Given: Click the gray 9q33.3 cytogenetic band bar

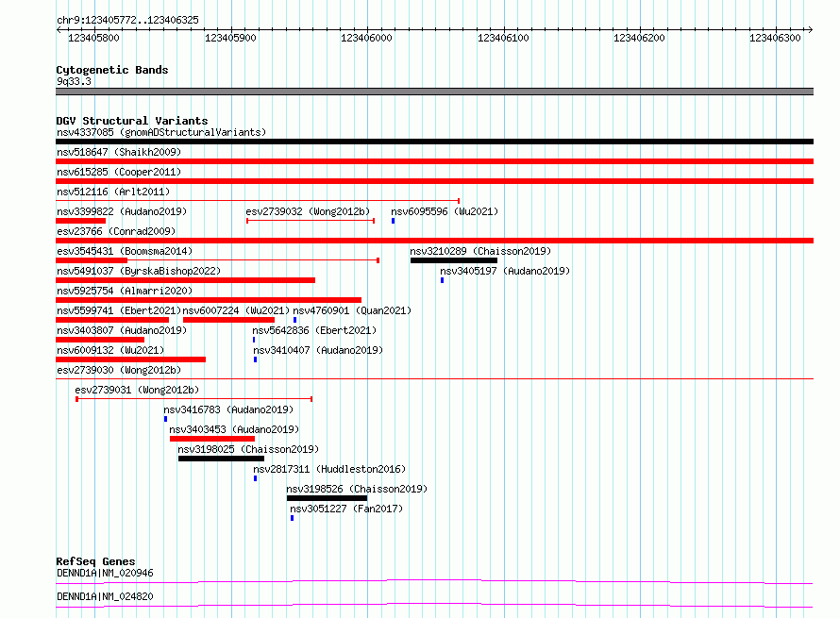Looking at the screenshot, I should (x=434, y=92).
